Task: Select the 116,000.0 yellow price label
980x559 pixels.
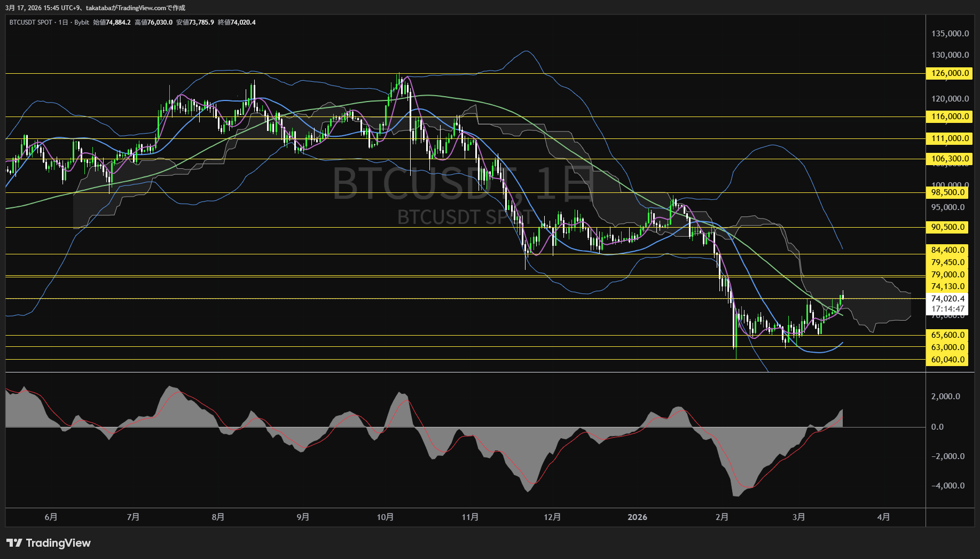Action: click(x=950, y=117)
